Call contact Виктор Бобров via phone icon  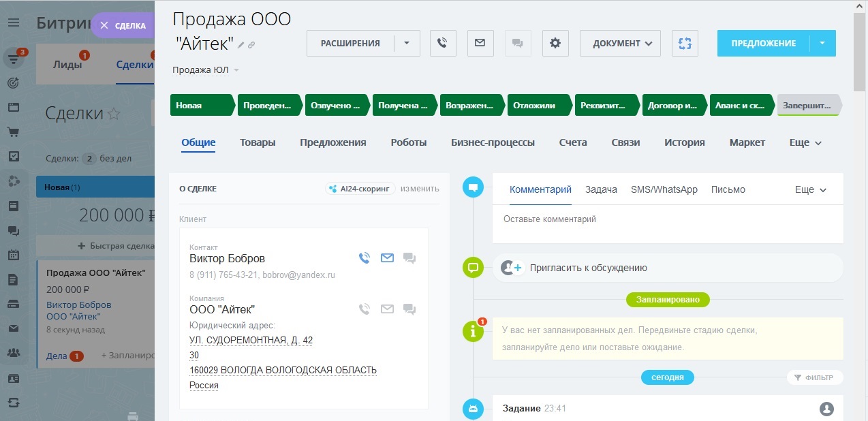[x=365, y=258]
